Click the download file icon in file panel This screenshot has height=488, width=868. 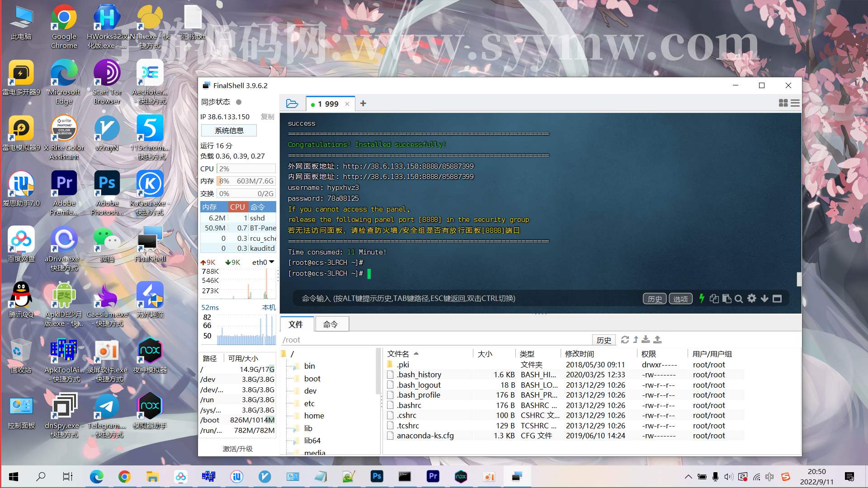pyautogui.click(x=646, y=339)
